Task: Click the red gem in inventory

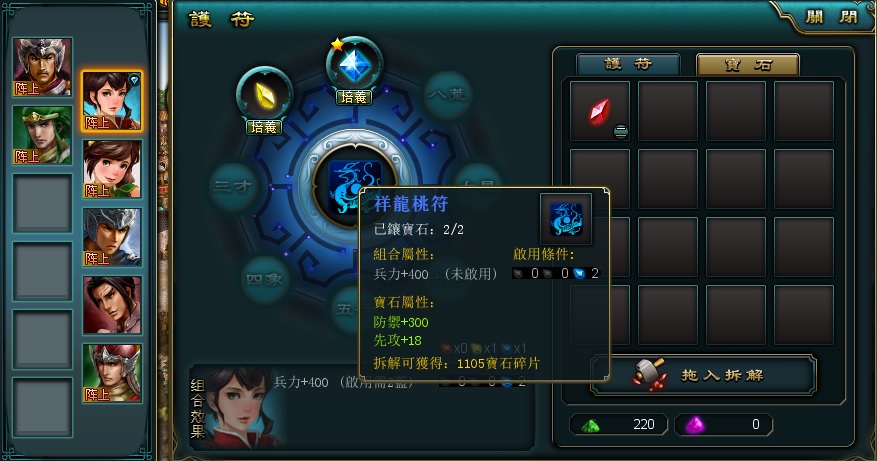Action: (x=600, y=111)
